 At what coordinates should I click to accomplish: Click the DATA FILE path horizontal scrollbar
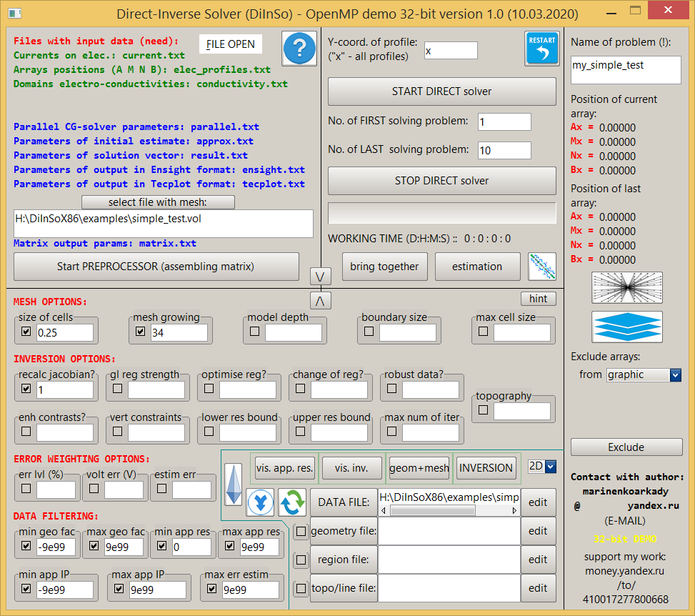click(x=449, y=510)
